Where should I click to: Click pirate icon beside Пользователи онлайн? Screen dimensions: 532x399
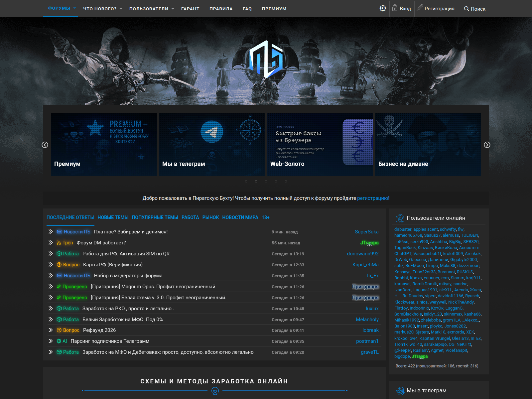[x=400, y=218]
